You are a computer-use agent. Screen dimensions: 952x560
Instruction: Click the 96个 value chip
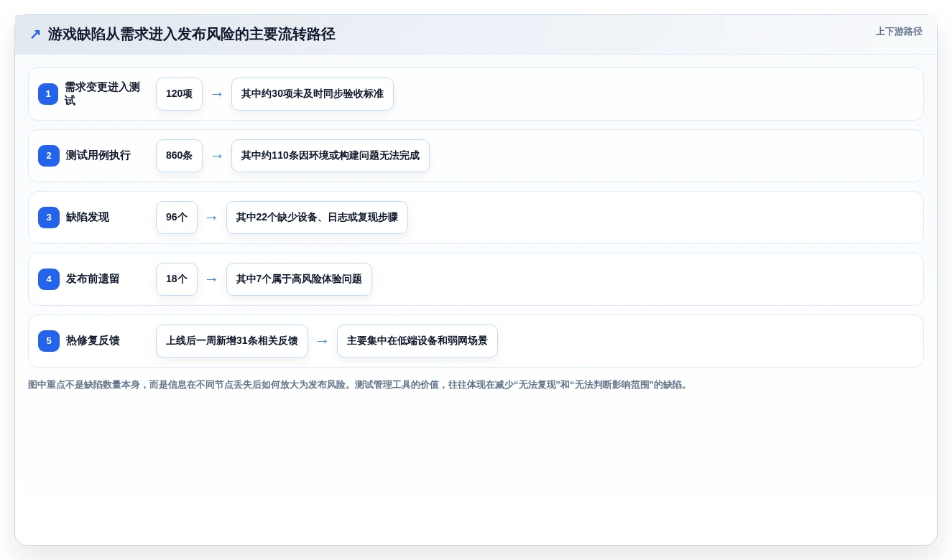tap(177, 218)
